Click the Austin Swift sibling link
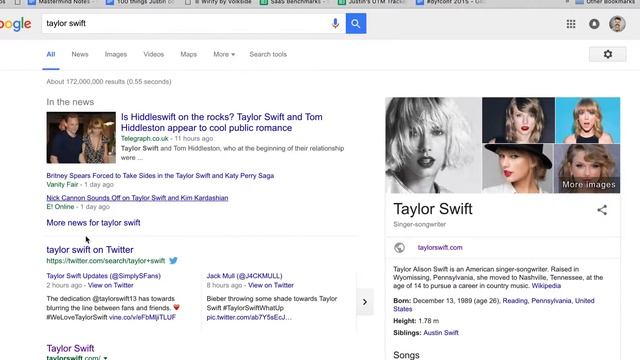 (x=440, y=333)
